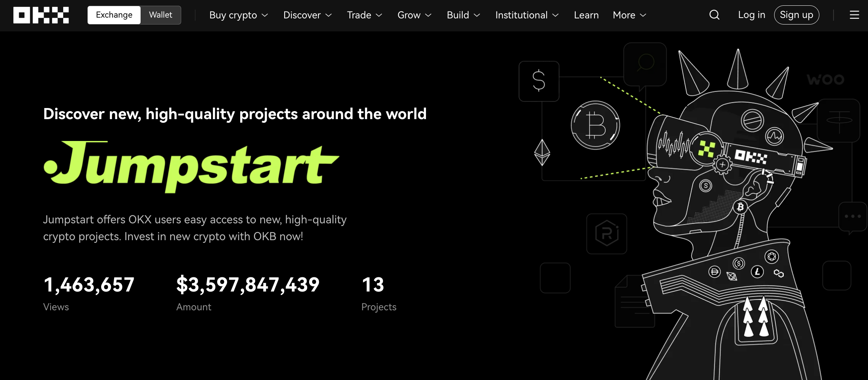
Task: Go to the Learn page
Action: [586, 15]
